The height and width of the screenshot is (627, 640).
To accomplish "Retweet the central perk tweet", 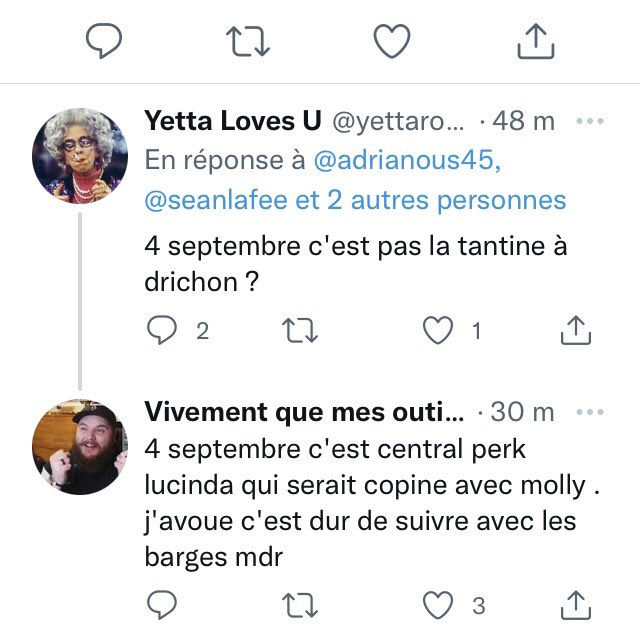I will (x=294, y=604).
